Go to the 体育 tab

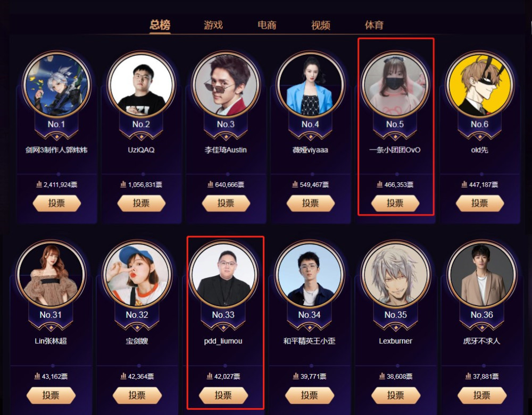374,25
